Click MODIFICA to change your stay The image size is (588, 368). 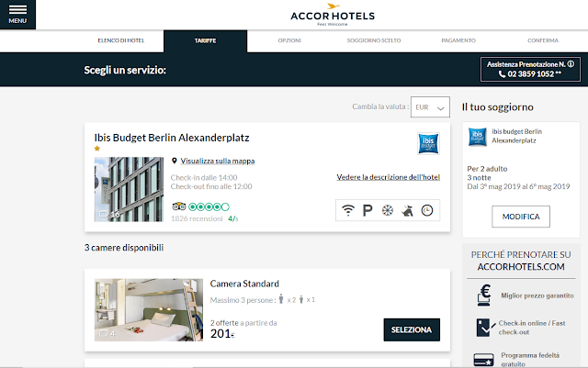[x=521, y=217]
